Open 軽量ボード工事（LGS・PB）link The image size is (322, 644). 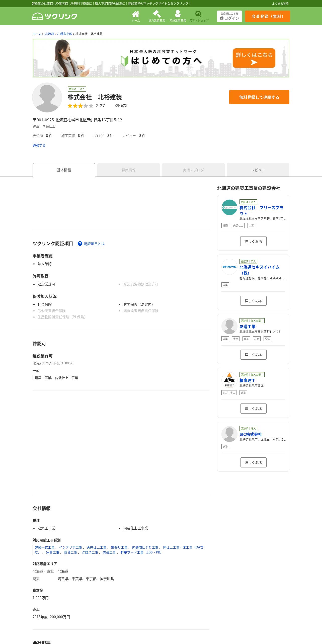coord(142,552)
